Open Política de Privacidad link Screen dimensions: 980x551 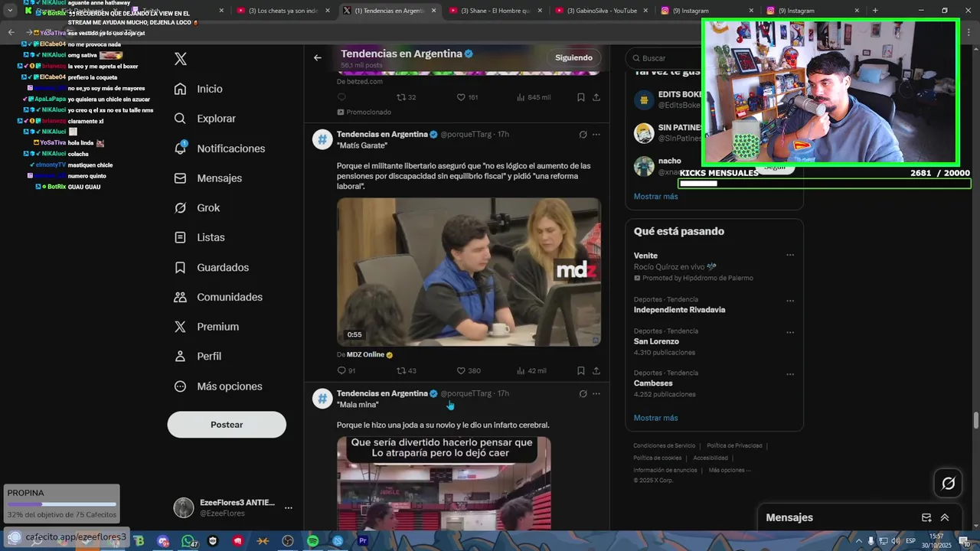[x=734, y=445]
